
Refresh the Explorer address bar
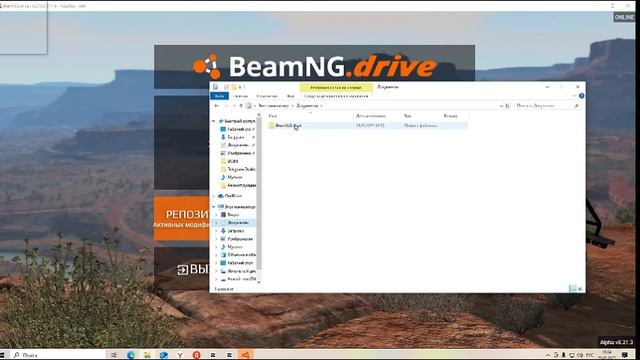coord(508,106)
